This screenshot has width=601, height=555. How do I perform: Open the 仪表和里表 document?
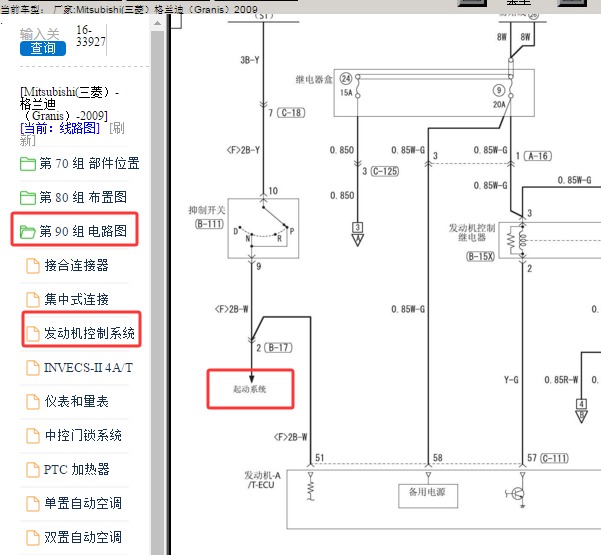pos(76,401)
